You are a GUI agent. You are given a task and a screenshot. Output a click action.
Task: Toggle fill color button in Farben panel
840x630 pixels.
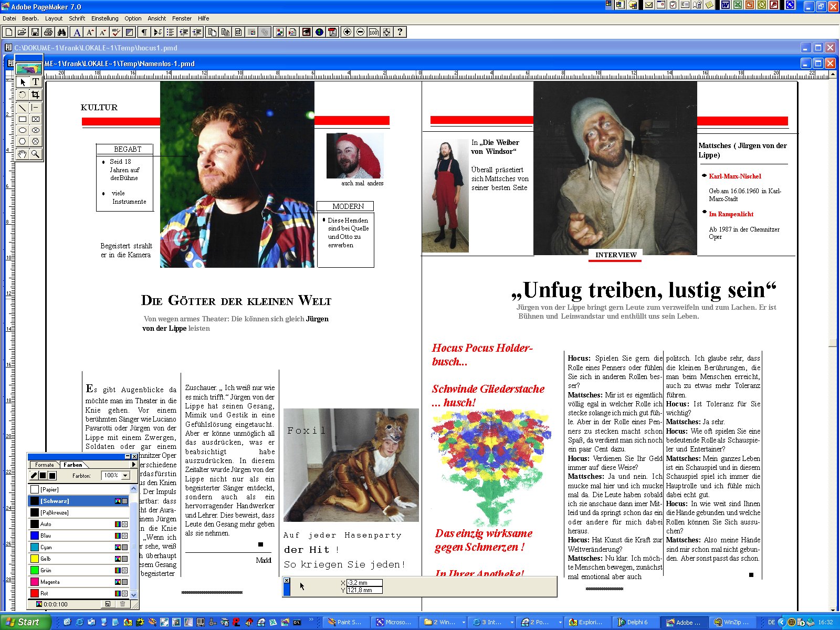(x=43, y=476)
